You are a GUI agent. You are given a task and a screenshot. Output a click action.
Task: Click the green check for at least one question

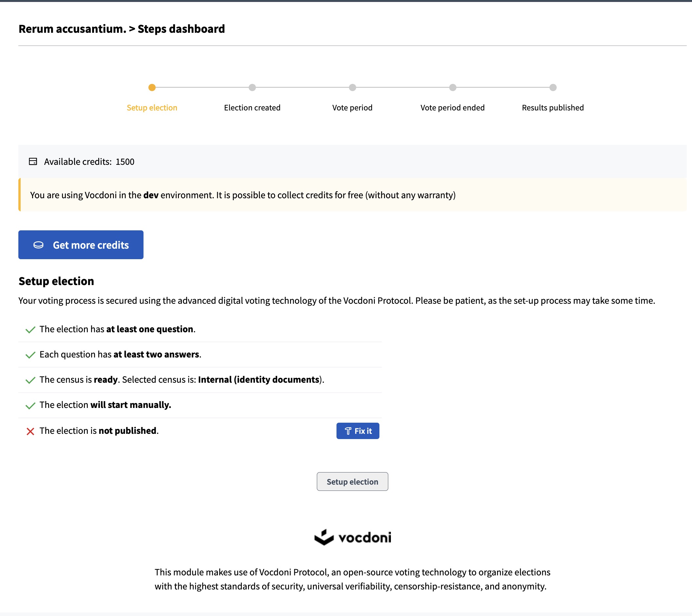30,330
